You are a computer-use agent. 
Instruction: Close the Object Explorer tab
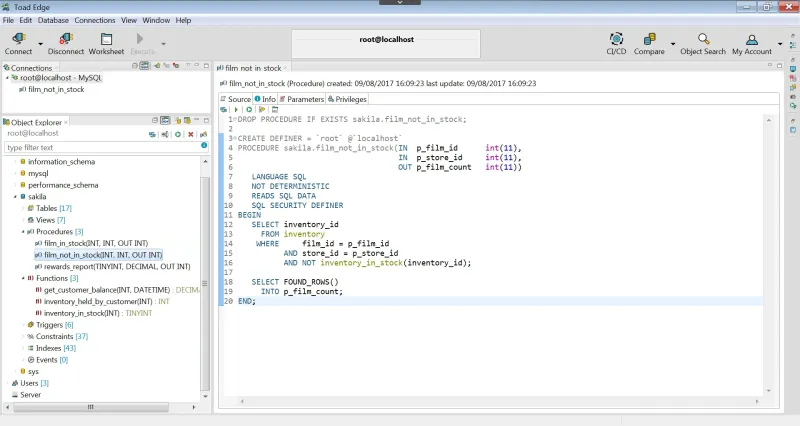tap(66, 122)
